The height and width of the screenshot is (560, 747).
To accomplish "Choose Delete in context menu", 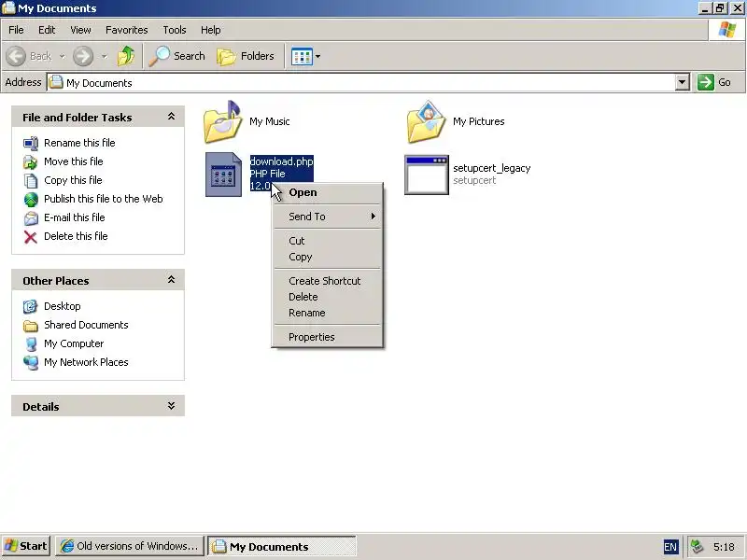I will 327,297.
